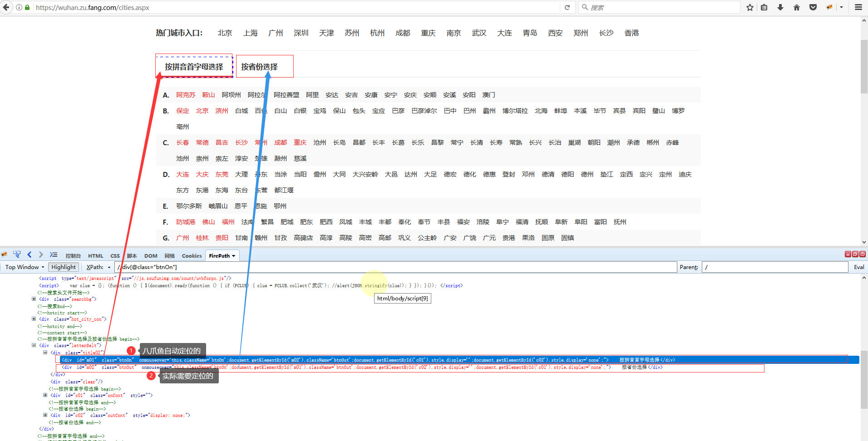Open the 澳门 city link
Screen dimensions: 868x441
488,95
